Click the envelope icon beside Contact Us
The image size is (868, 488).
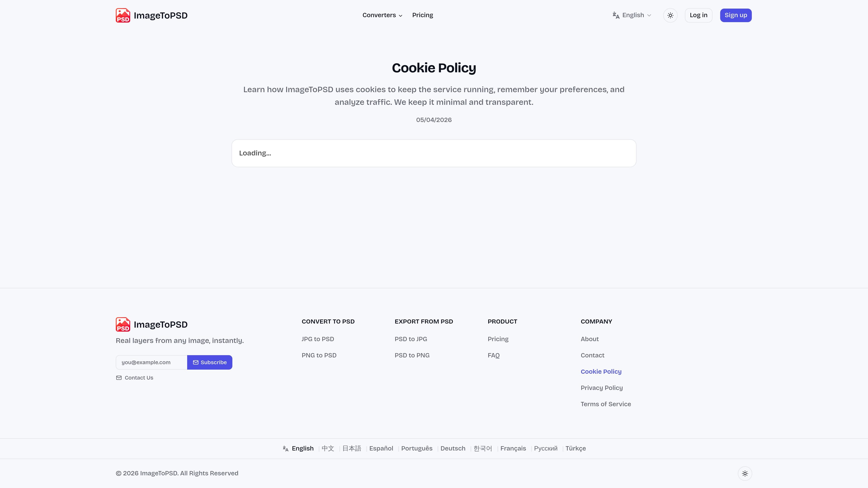[x=119, y=378]
